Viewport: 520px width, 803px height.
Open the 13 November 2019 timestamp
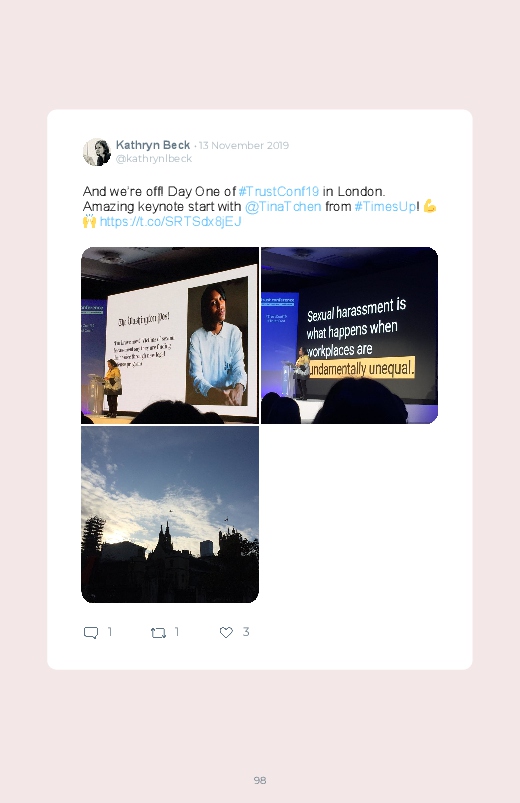244,145
